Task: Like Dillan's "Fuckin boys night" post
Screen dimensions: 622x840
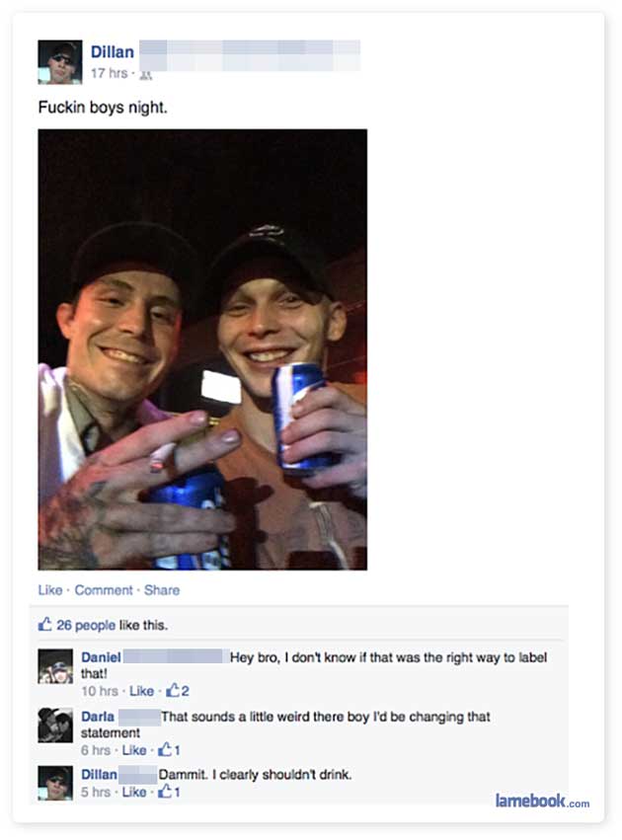Action: 44,589
